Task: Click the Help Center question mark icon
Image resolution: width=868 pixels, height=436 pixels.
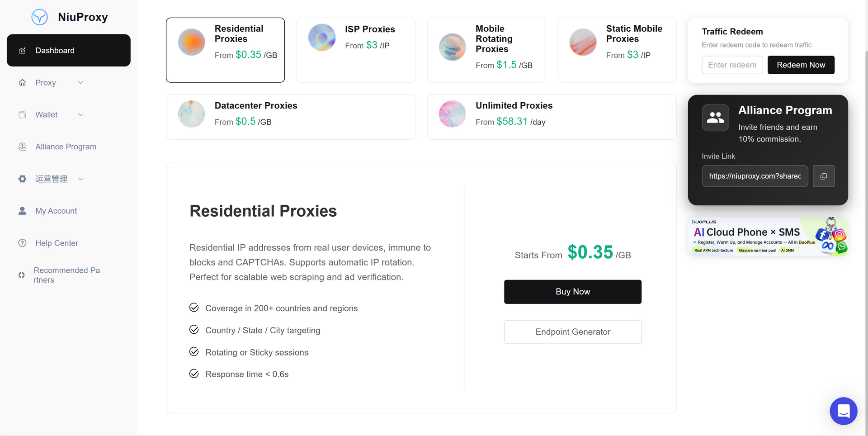Action: (22, 243)
